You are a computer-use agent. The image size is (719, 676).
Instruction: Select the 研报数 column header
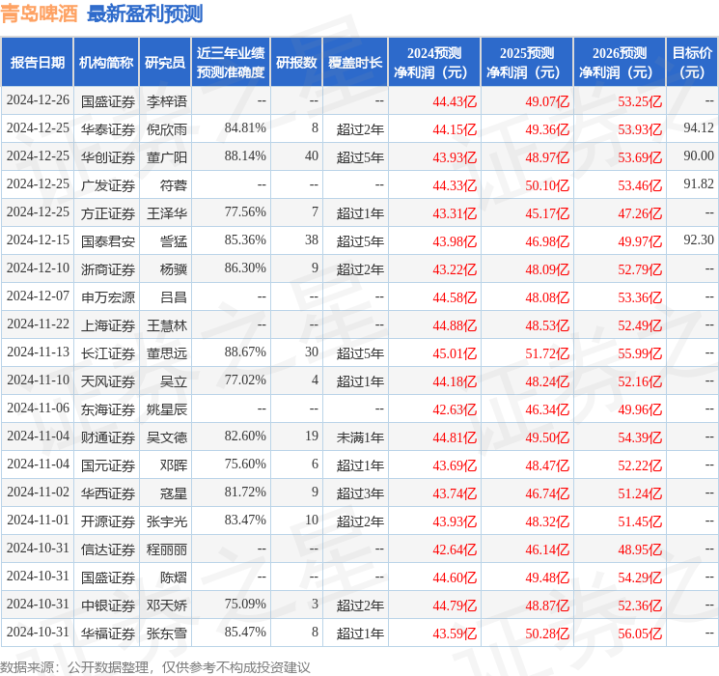click(296, 62)
